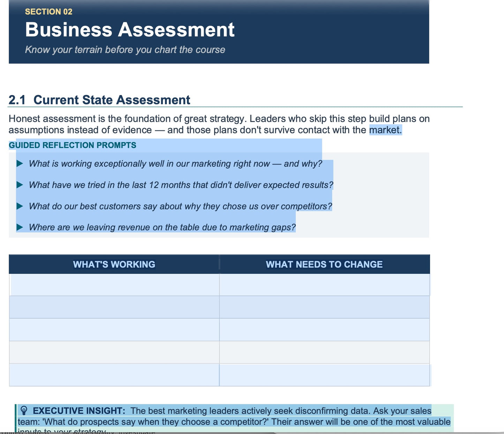Click the arrow bullet before 'What do our best customers'
This screenshot has height=434, width=504.
click(x=20, y=206)
